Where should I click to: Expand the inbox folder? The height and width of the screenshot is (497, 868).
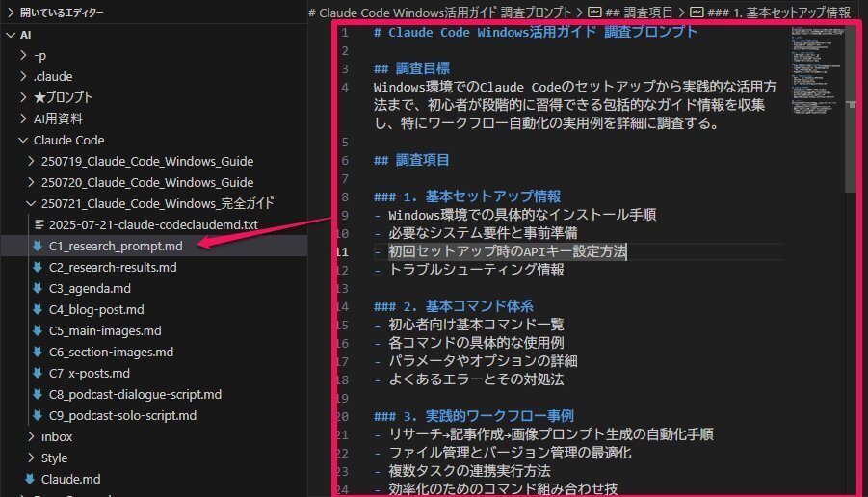coord(31,436)
